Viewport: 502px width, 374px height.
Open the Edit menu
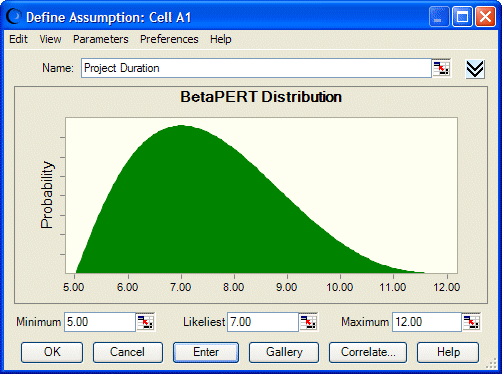(18, 39)
